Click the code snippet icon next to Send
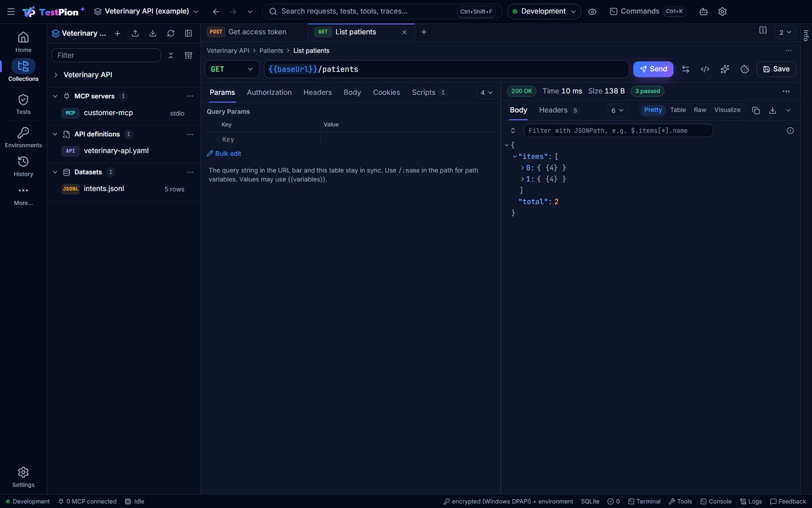The width and height of the screenshot is (812, 508). pos(705,69)
